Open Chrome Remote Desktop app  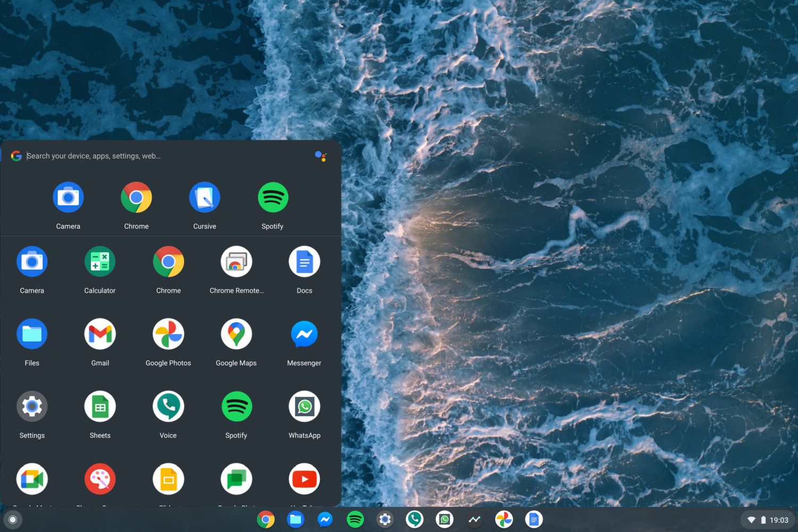point(236,262)
